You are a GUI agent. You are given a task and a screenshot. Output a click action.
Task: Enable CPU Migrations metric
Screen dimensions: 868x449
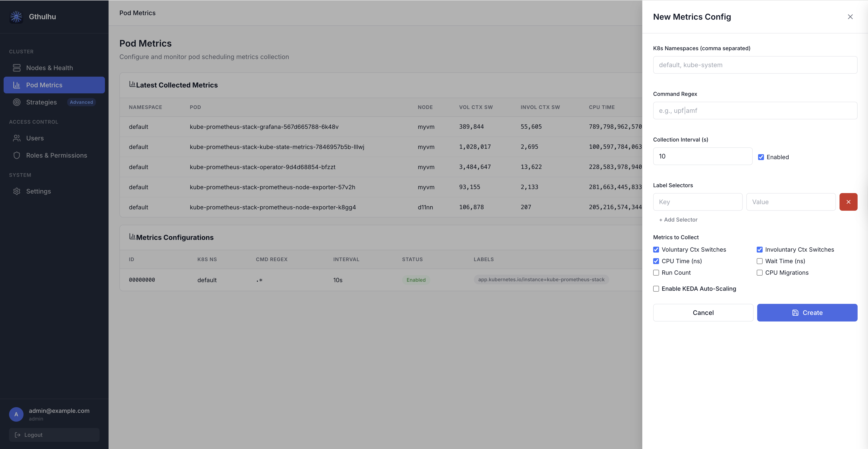tap(759, 272)
